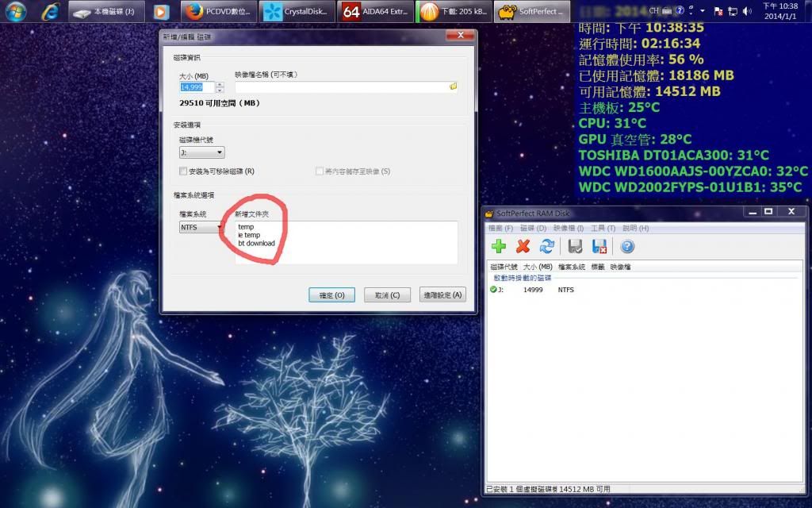
Task: Switch to CrystalDisk in the taskbar
Action: [297, 11]
